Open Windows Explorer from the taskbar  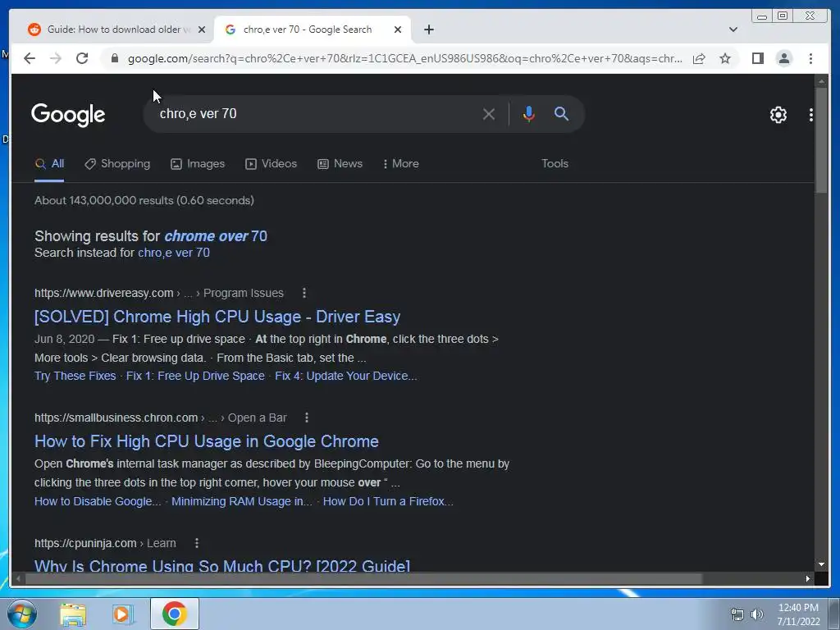73,614
